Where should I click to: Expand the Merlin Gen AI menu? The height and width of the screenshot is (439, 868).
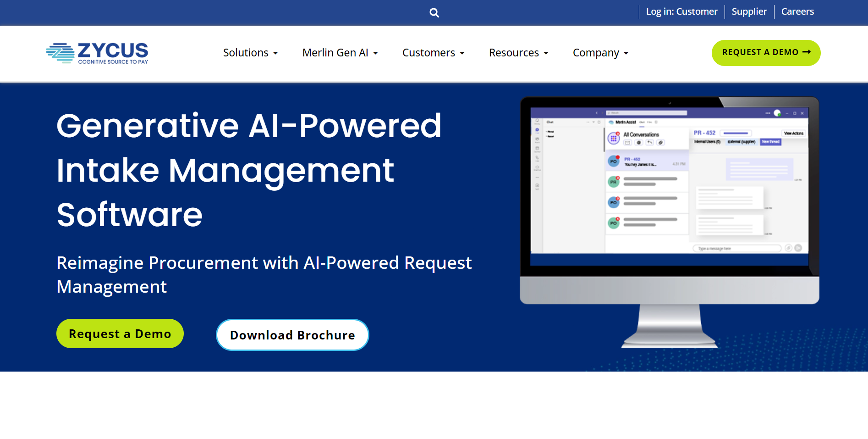[340, 53]
